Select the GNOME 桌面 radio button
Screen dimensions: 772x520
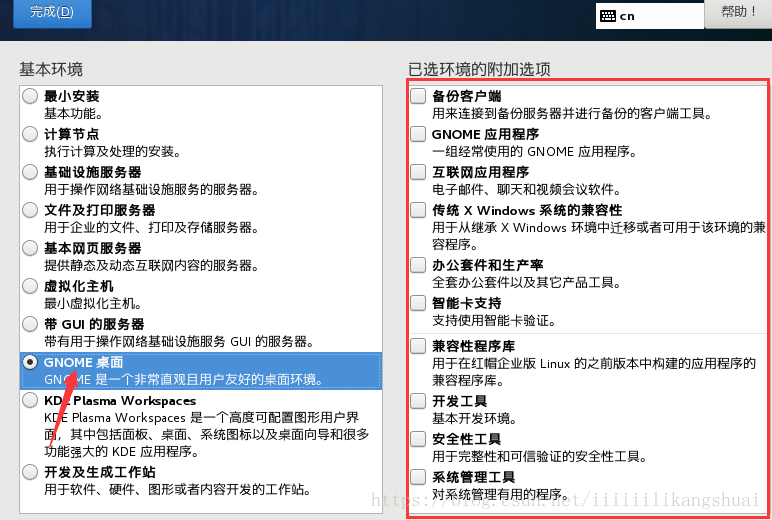tap(30, 362)
